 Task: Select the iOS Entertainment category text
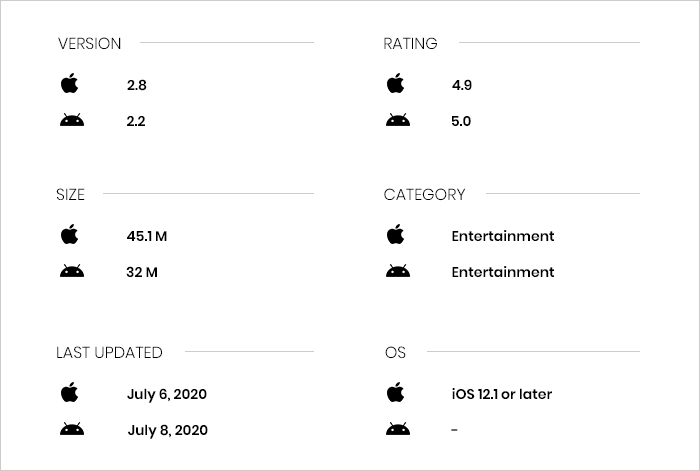503,236
